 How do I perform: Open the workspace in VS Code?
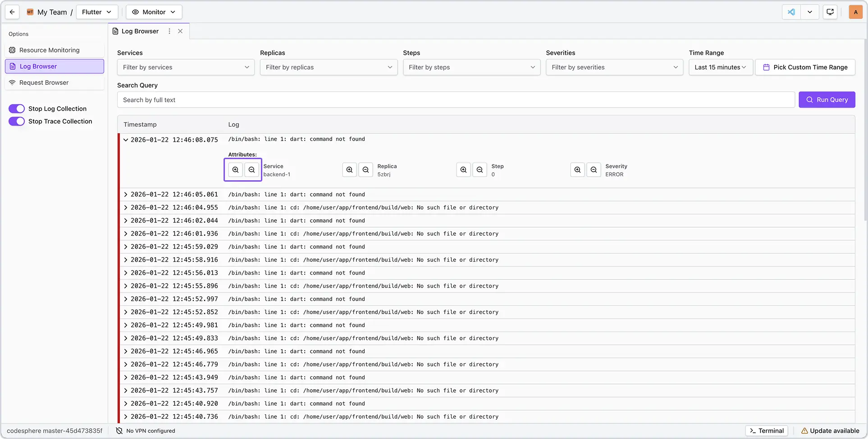(x=791, y=12)
